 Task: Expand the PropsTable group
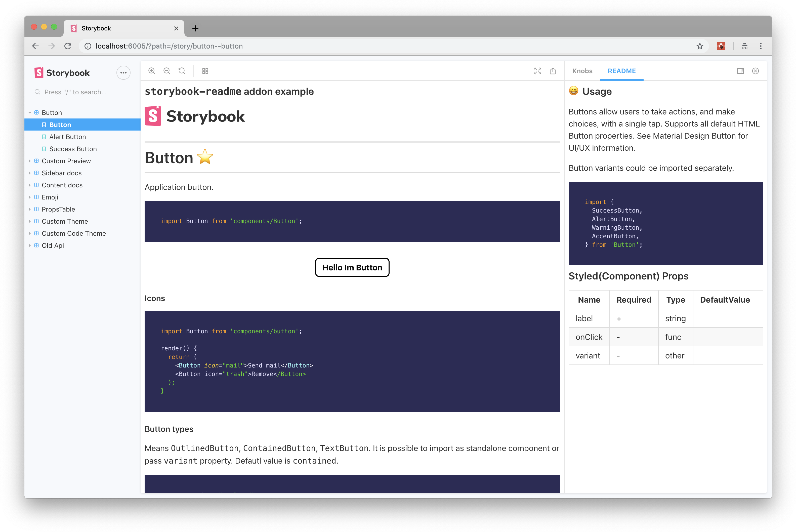[x=30, y=209]
